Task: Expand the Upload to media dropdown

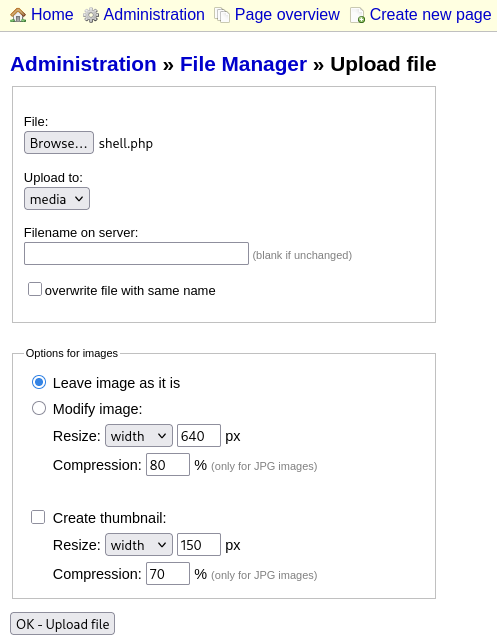Action: point(57,199)
